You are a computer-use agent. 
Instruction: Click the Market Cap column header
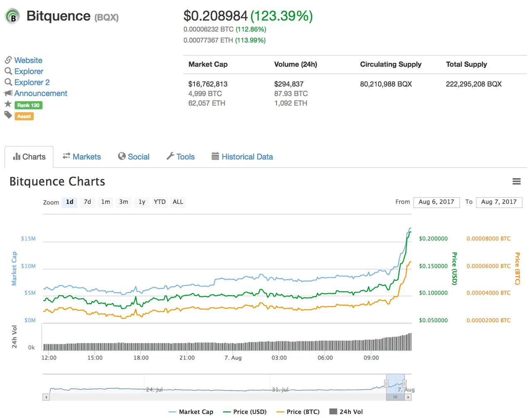click(208, 64)
